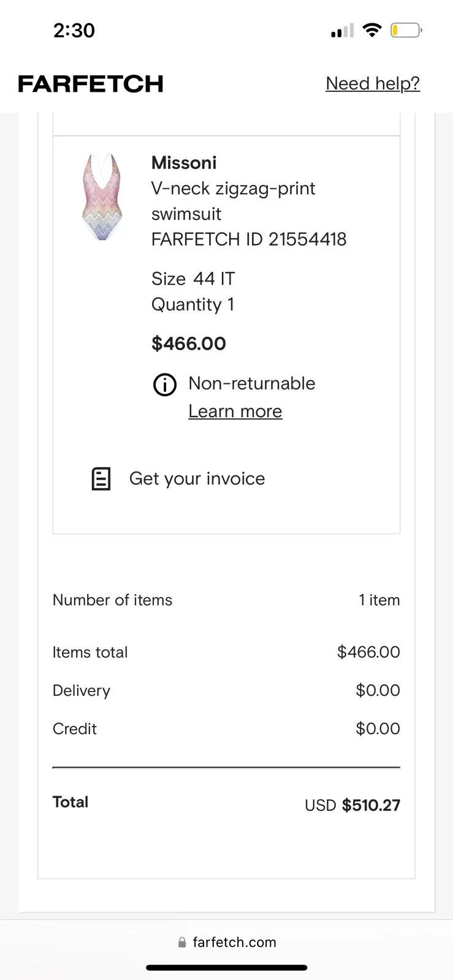
Task: Tap the Wi-Fi status icon
Action: [x=371, y=30]
